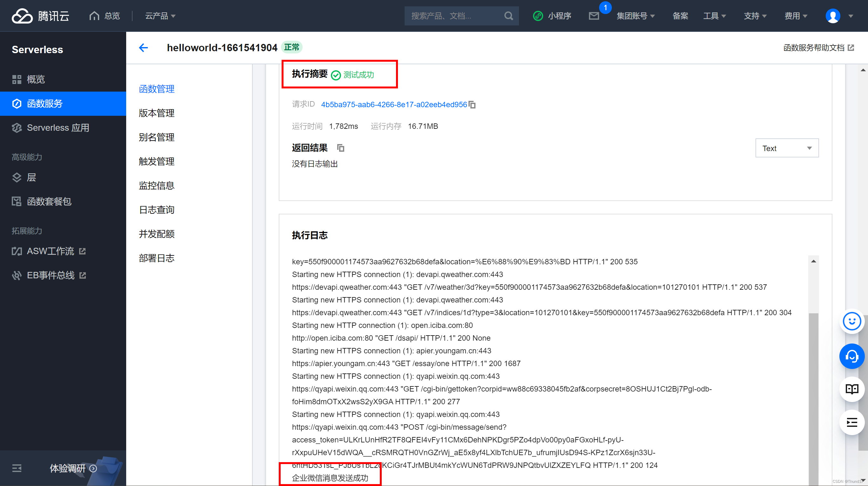868x486 pixels.
Task: Click the ASW工作流 icon
Action: point(17,251)
